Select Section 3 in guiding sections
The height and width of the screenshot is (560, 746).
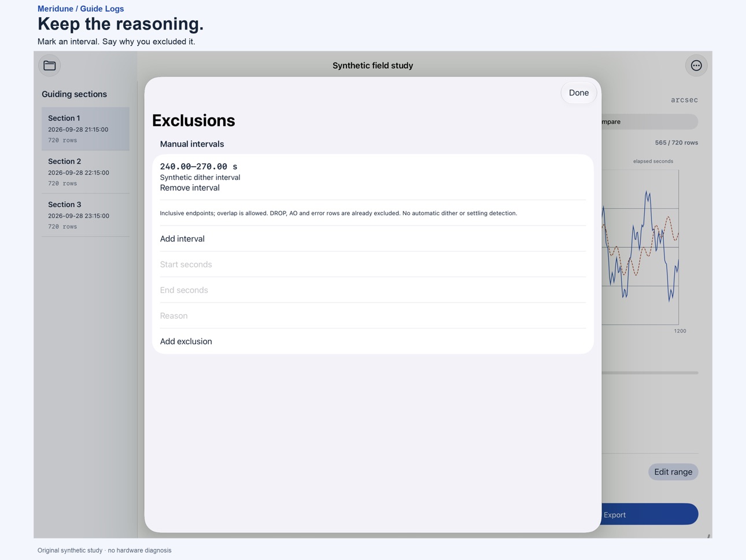click(x=86, y=215)
